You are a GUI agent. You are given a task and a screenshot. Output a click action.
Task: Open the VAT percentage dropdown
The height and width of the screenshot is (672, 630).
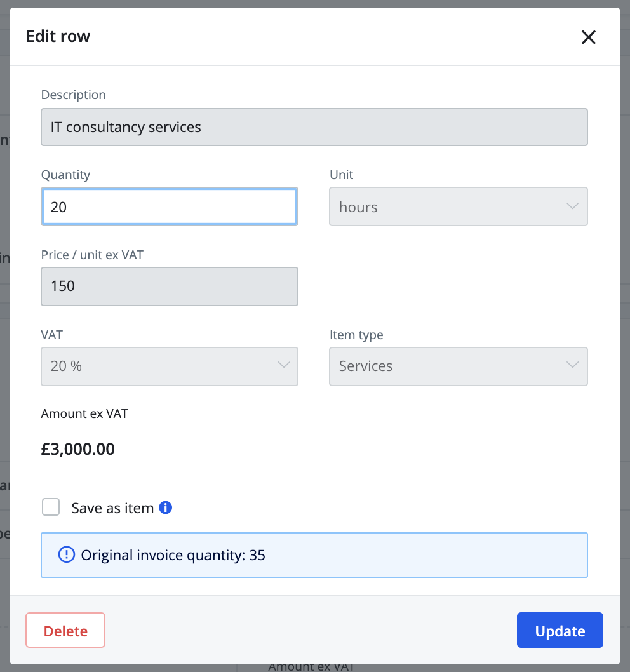pos(170,366)
